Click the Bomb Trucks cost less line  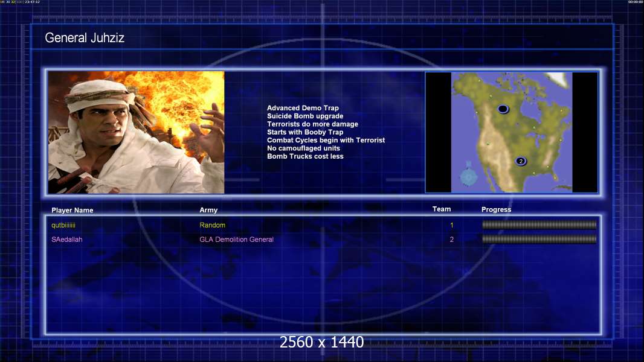tap(305, 156)
